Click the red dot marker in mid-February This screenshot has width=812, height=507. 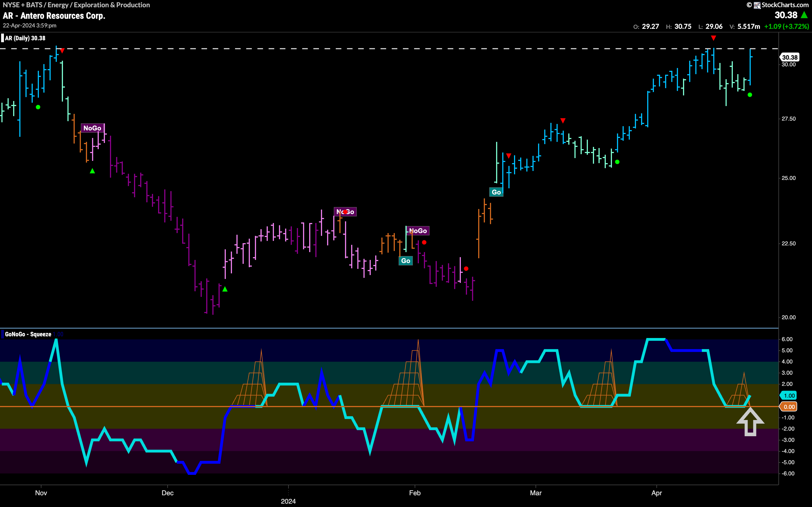click(466, 269)
